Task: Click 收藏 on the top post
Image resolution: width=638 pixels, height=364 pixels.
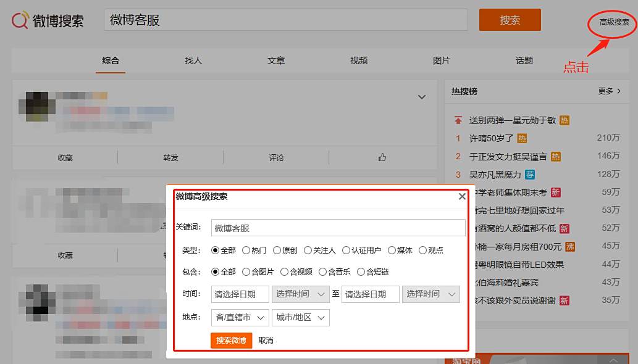Action: point(65,157)
